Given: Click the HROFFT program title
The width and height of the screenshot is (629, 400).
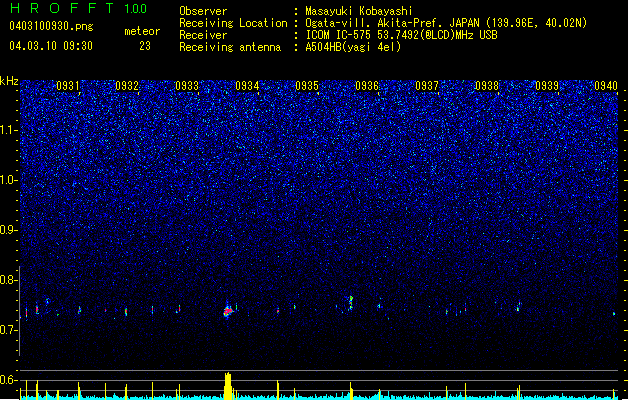Looking at the screenshot, I should click(62, 8).
